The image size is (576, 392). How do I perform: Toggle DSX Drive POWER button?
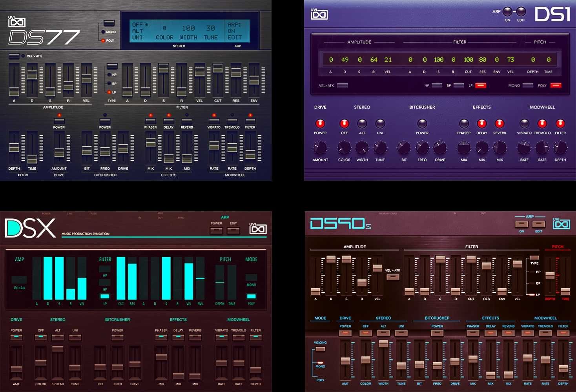point(16,337)
